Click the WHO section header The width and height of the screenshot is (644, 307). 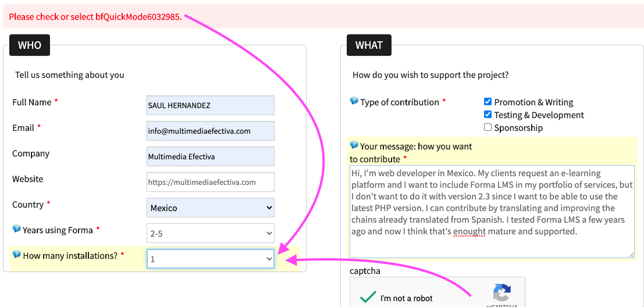tap(30, 45)
